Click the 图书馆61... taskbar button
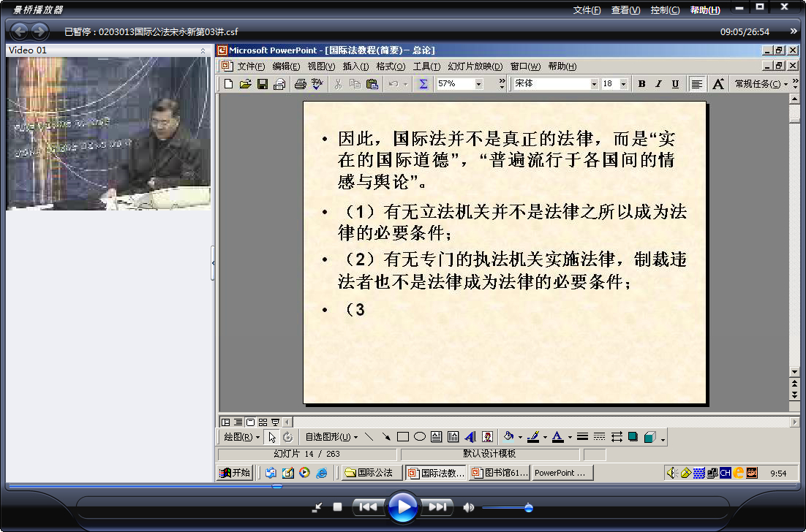 [500, 472]
